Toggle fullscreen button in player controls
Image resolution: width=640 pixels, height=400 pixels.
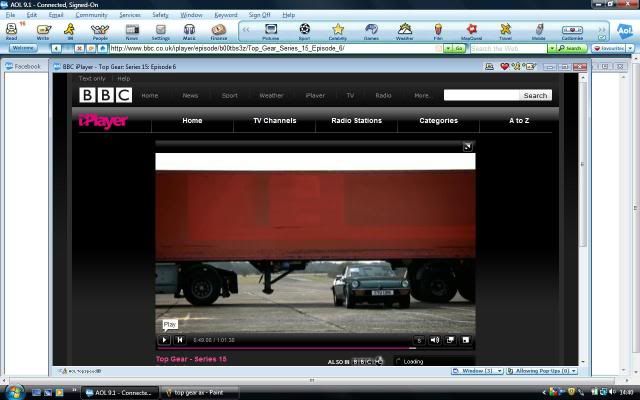466,340
